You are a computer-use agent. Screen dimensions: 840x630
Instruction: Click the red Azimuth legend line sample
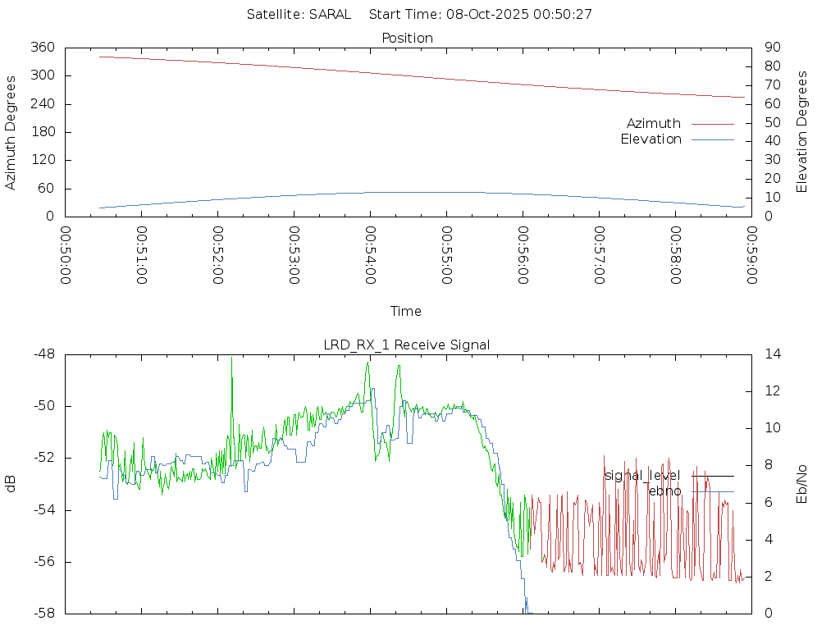point(712,124)
